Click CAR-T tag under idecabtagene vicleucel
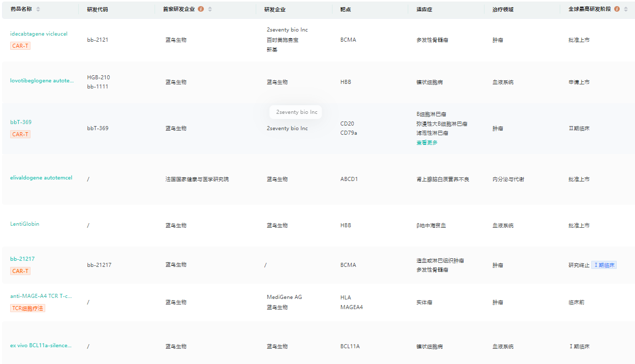 click(x=20, y=46)
